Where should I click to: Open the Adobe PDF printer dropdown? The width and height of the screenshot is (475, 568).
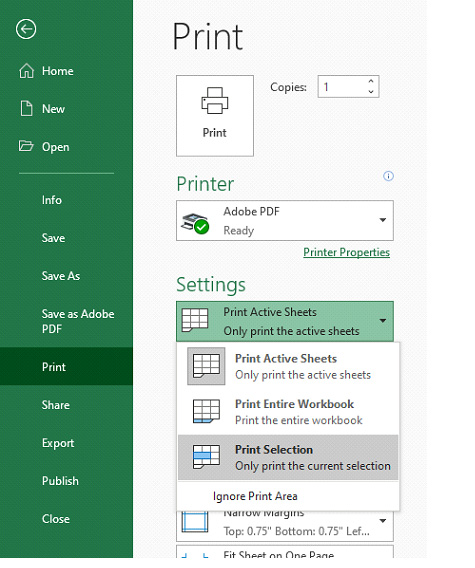285,220
